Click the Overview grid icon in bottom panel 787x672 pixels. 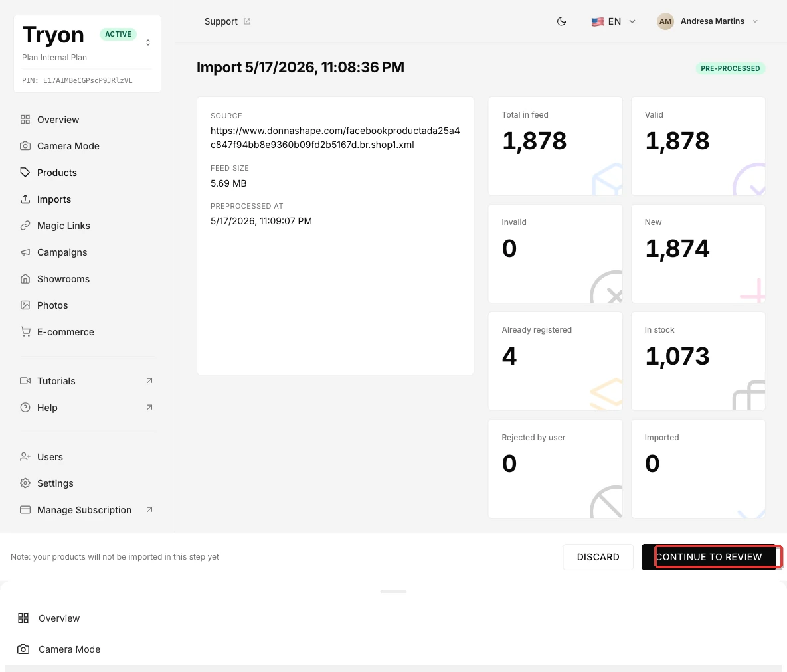click(23, 618)
